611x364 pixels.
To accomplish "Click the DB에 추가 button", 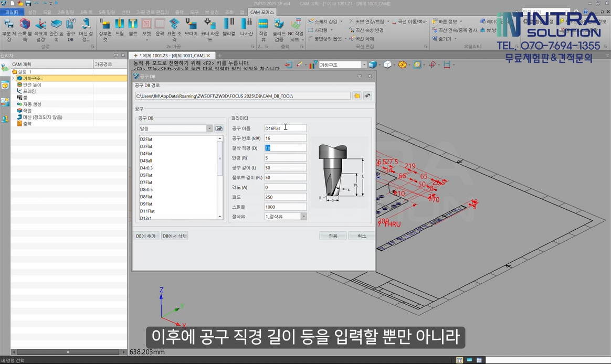I will click(x=146, y=236).
